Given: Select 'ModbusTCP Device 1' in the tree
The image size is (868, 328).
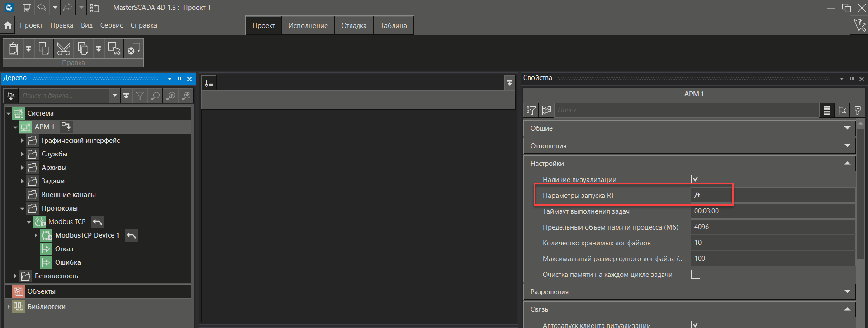Looking at the screenshot, I should [87, 235].
